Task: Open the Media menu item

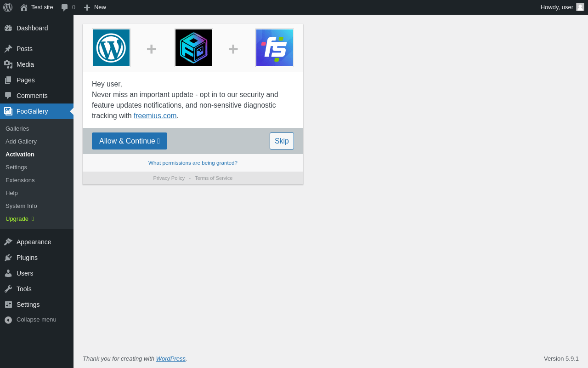Action: click(x=37, y=64)
